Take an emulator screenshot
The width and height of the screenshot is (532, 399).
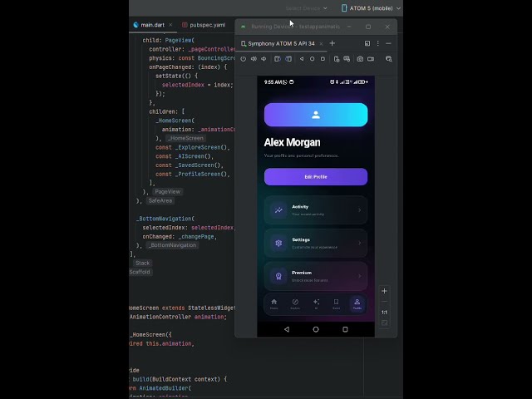point(360,59)
